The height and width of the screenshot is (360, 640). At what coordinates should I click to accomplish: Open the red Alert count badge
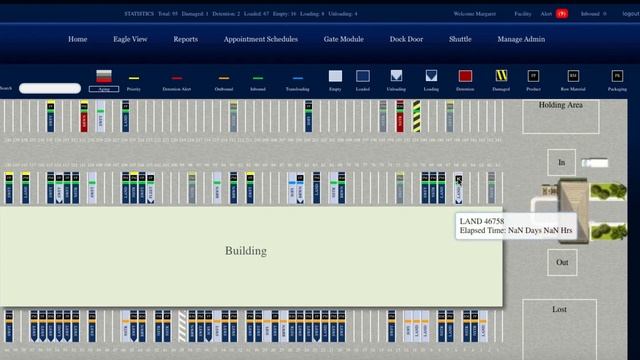(562, 14)
